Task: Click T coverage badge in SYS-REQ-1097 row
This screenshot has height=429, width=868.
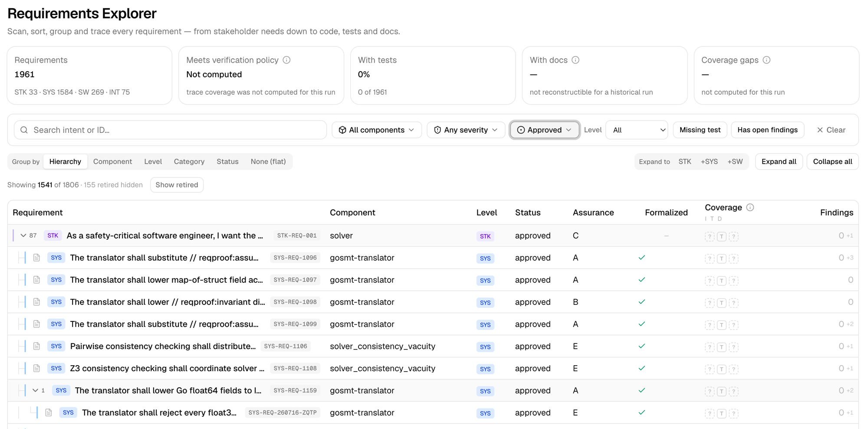Action: pyautogui.click(x=721, y=280)
